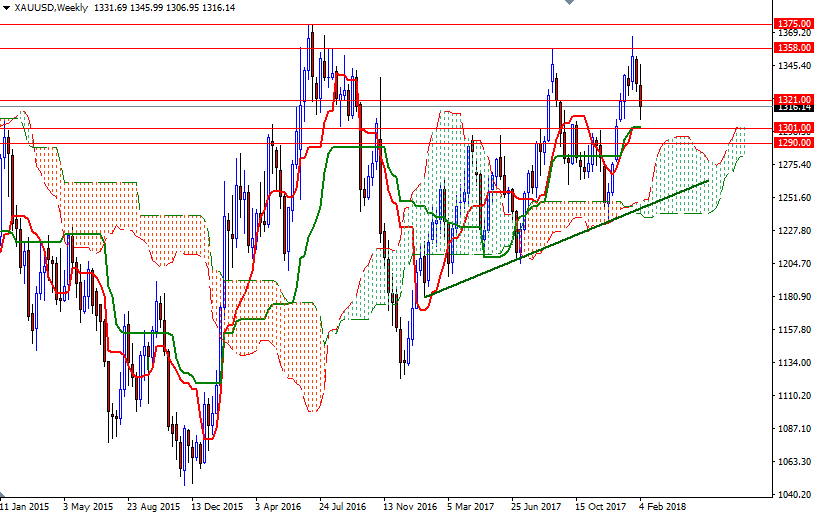This screenshot has width=814, height=514.
Task: Select the 1321.00 red price label
Action: click(791, 100)
